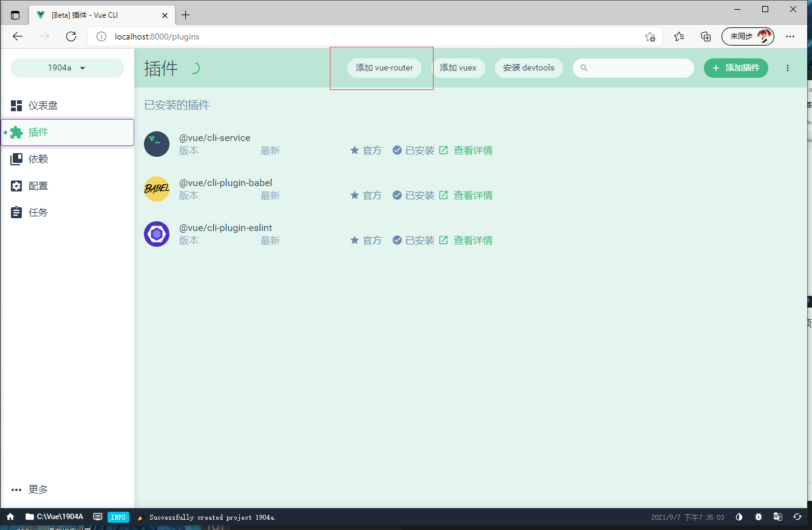Refresh the localhost page
This screenshot has width=812, height=530.
[x=71, y=36]
